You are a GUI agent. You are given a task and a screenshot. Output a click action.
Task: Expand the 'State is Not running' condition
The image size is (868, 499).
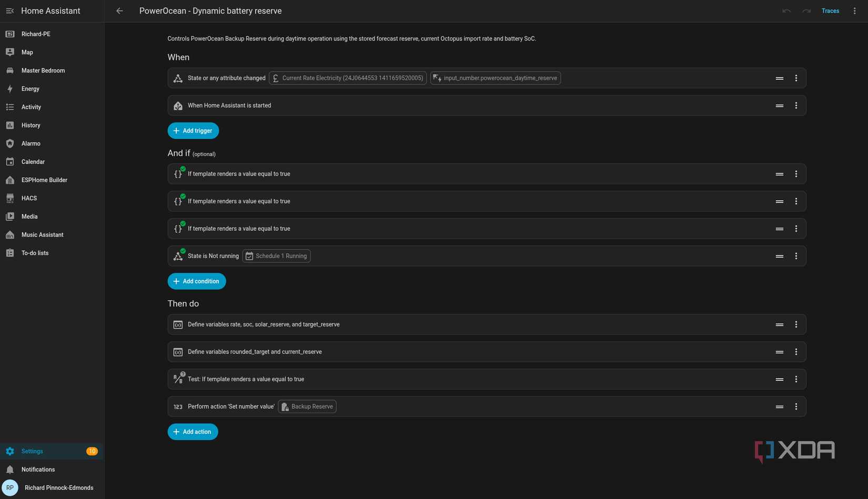tap(487, 256)
